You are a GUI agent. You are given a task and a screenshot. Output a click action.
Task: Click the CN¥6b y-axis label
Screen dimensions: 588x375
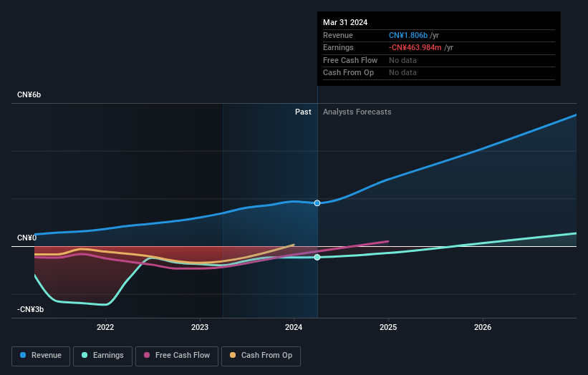(x=29, y=94)
